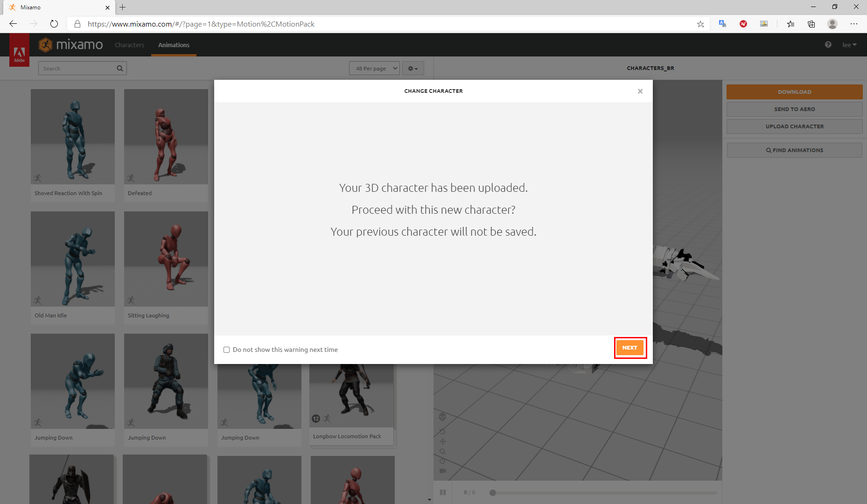The height and width of the screenshot is (504, 867).
Task: Click the frame counter 0 / 0
Action: [x=469, y=492]
